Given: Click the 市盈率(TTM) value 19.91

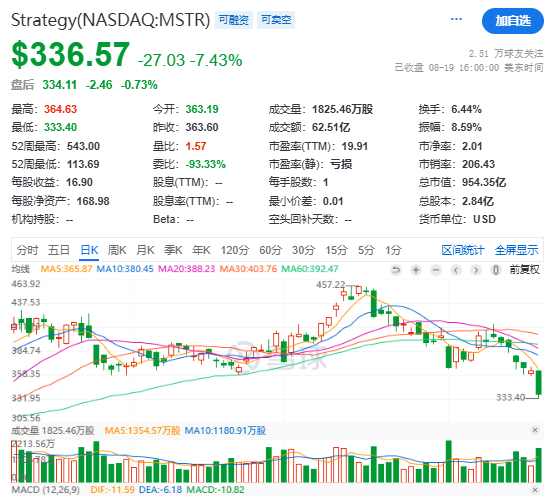Looking at the screenshot, I should (x=354, y=146).
